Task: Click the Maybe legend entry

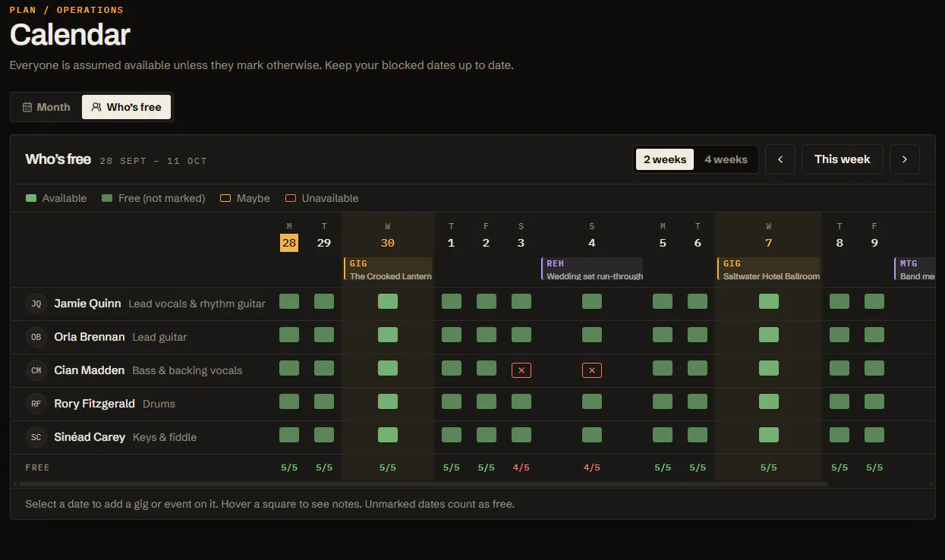Action: tap(245, 198)
